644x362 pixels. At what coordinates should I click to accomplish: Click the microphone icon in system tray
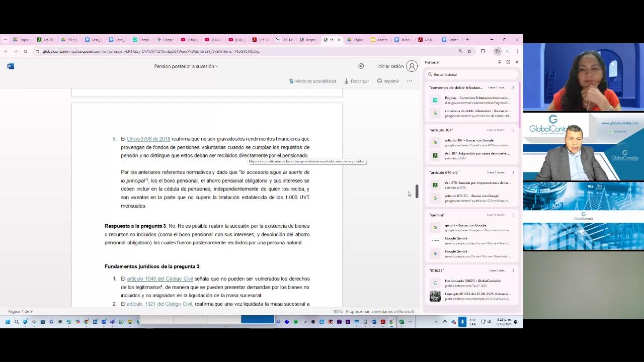pos(462,322)
